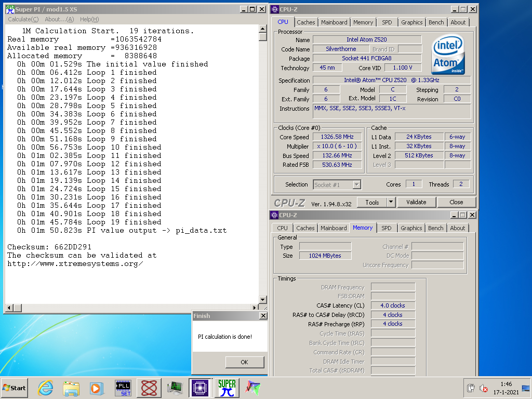Screen dimensions: 532x399
Task: Click the Bus Speed value 132.66 MHz
Action: (337, 155)
